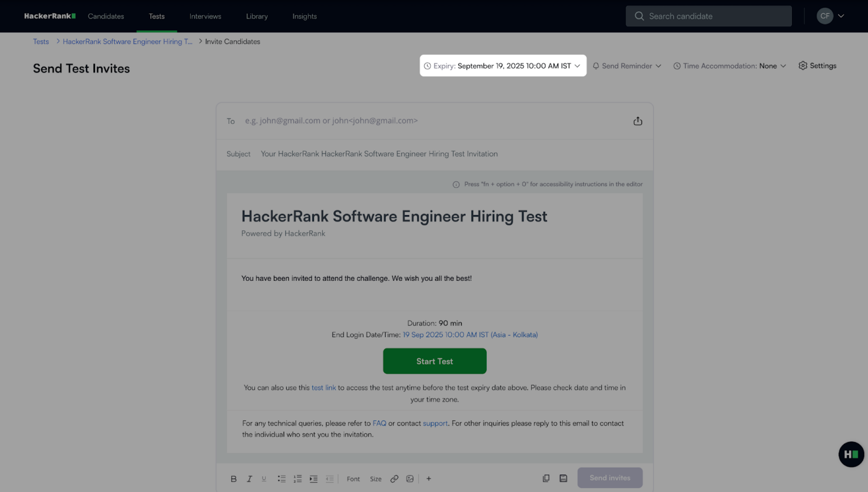Expand the Send Reminder dropdown

(x=627, y=66)
